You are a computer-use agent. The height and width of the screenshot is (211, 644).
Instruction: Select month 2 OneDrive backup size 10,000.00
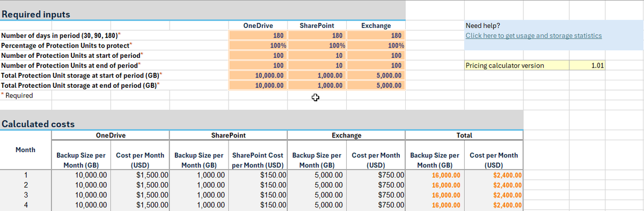coord(82,185)
